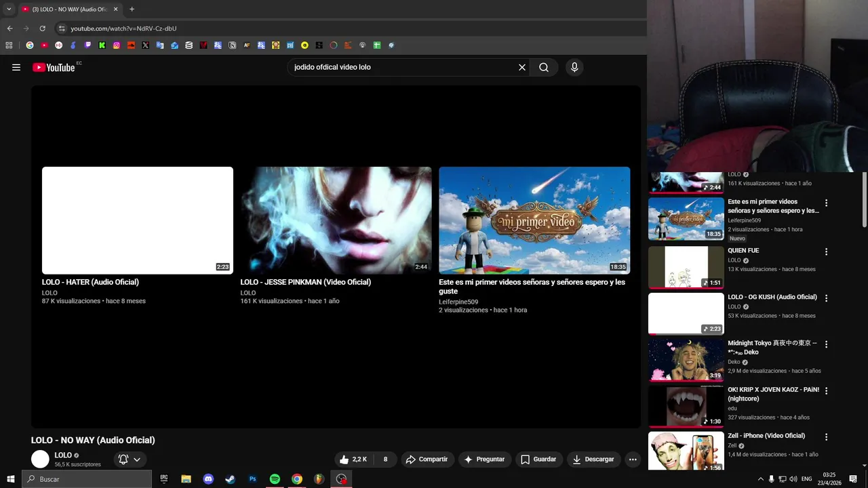Open LOLO - OG KUSH (Audio Oficial) title
868x488 pixels.
click(x=772, y=297)
